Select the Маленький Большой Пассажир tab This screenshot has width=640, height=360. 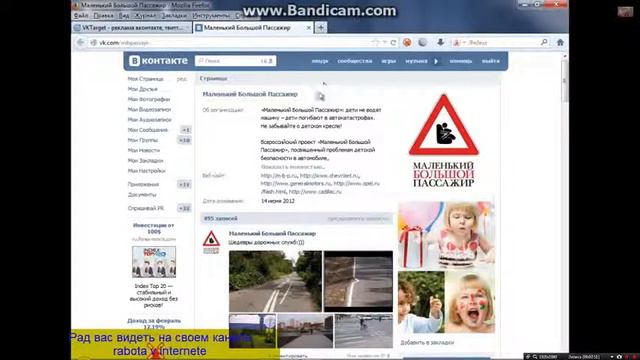[x=253, y=28]
